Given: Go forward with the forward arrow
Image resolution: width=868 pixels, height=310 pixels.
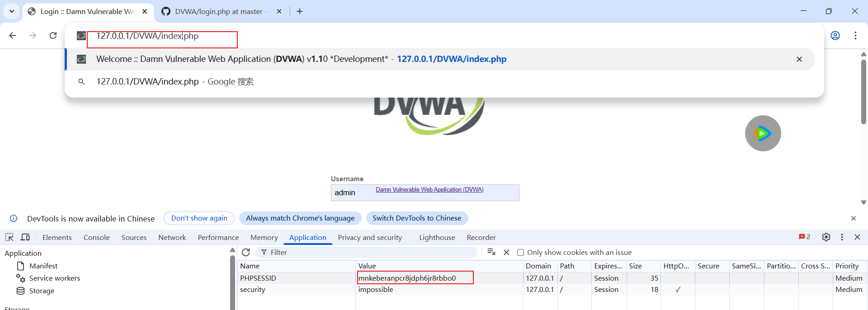Looking at the screenshot, I should pyautogui.click(x=33, y=35).
